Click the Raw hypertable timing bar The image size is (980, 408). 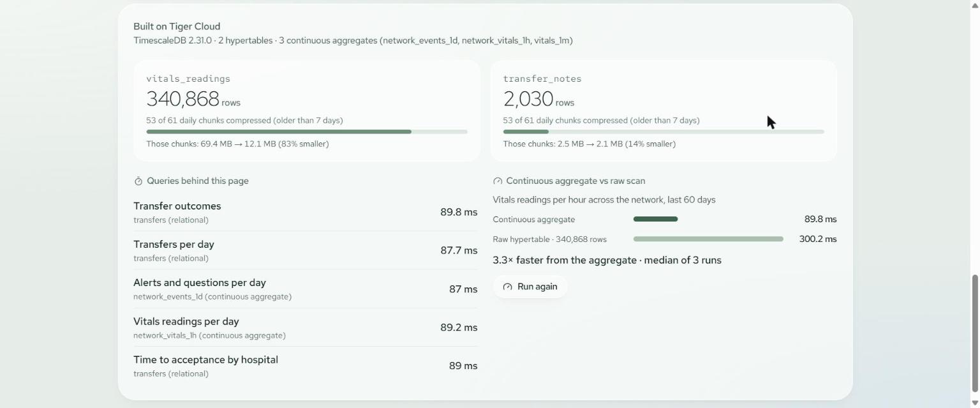click(x=708, y=239)
